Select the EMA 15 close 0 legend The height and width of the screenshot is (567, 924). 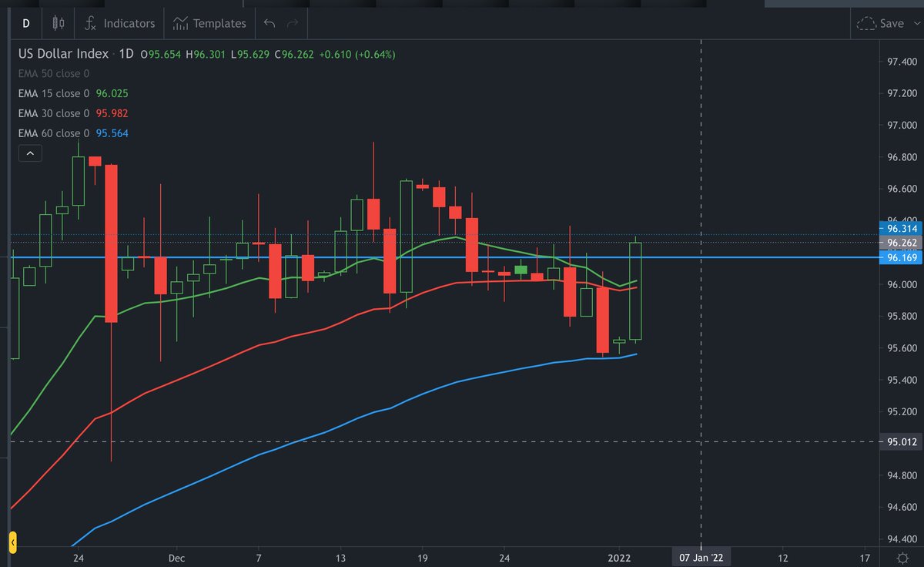coord(54,93)
